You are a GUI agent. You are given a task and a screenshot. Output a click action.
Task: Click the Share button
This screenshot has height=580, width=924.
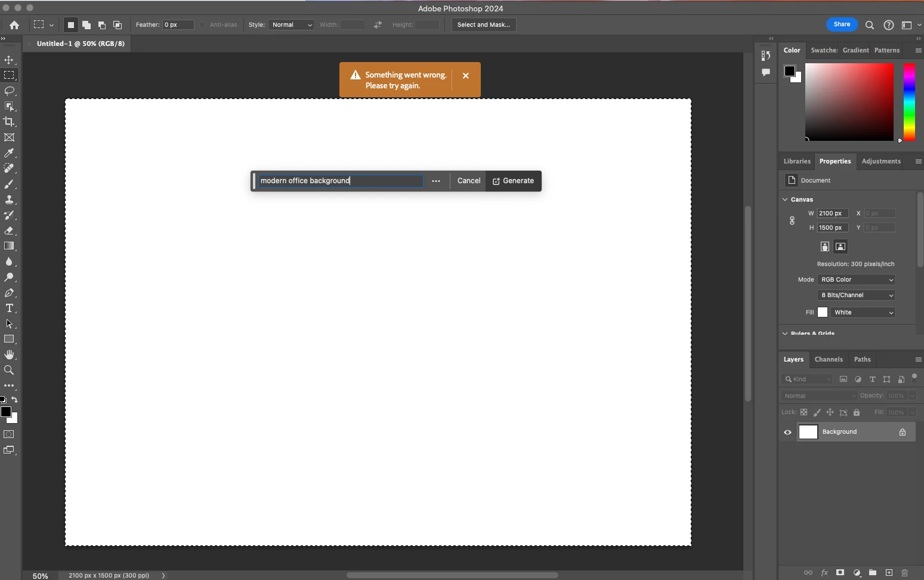pyautogui.click(x=842, y=24)
